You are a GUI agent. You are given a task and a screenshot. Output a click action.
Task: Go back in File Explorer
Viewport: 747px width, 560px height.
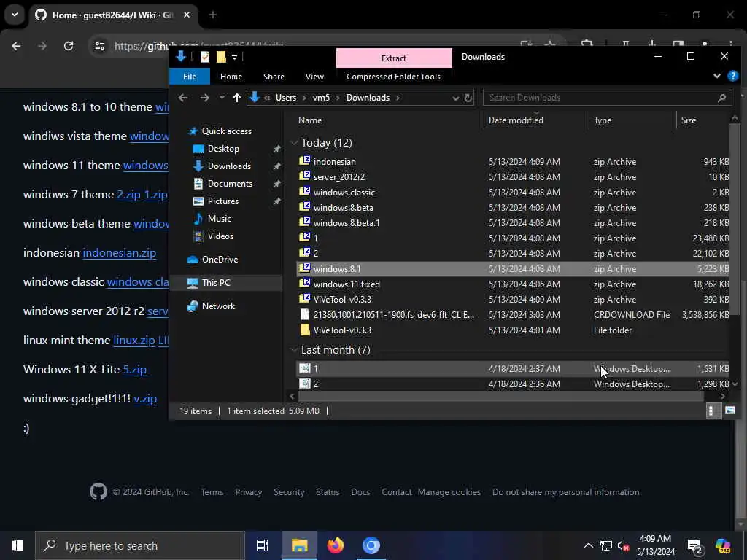point(183,98)
